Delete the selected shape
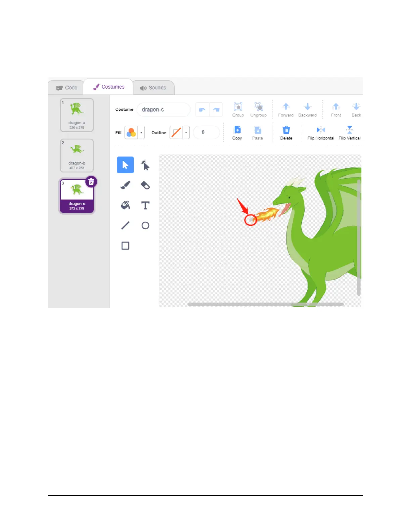The image size is (411, 532). coord(286,133)
